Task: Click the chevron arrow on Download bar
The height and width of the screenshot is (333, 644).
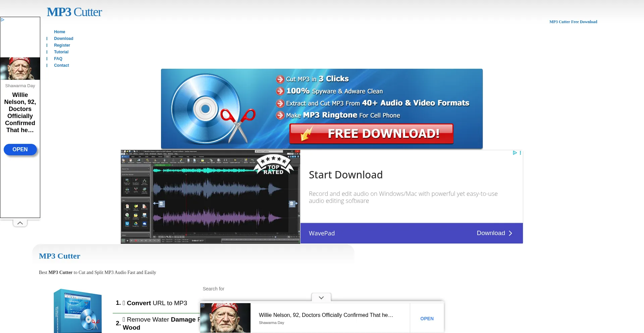Action: tap(511, 233)
